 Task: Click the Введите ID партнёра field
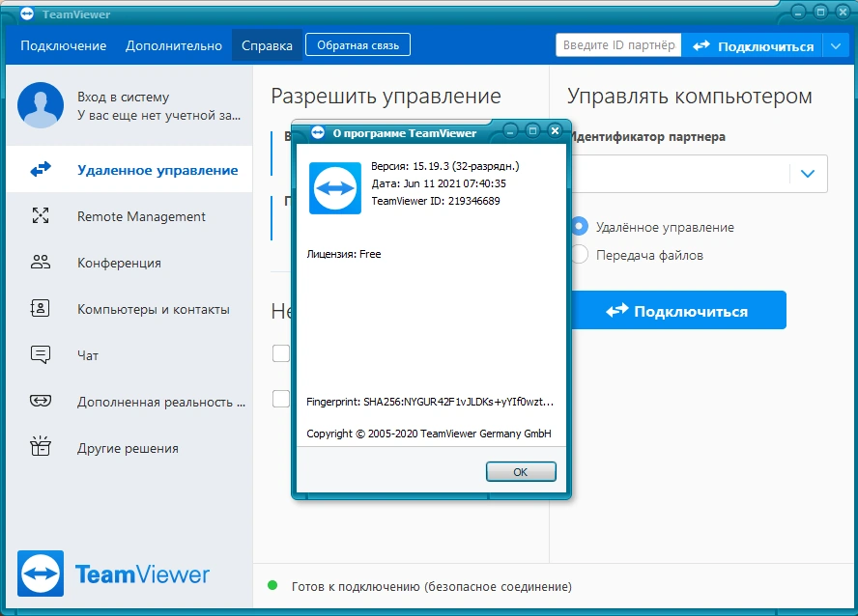coord(619,44)
